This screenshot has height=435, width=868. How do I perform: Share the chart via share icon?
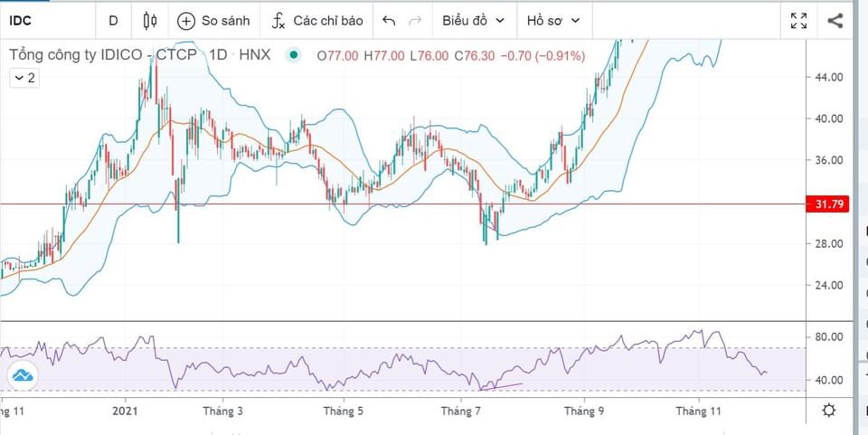pyautogui.click(x=835, y=21)
